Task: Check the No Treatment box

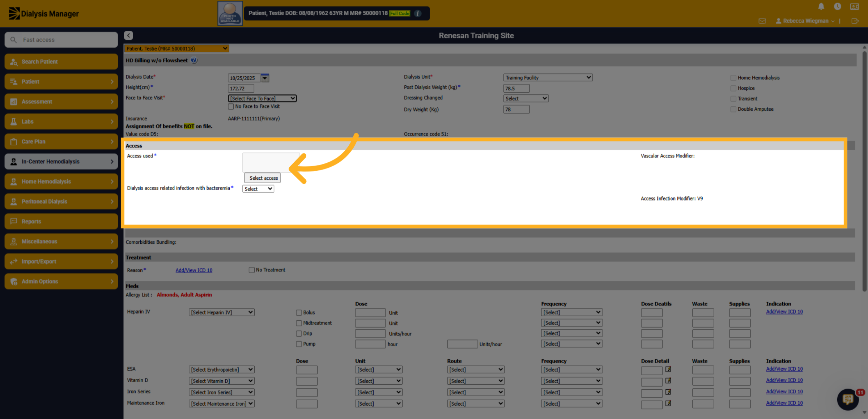Action: click(x=251, y=270)
